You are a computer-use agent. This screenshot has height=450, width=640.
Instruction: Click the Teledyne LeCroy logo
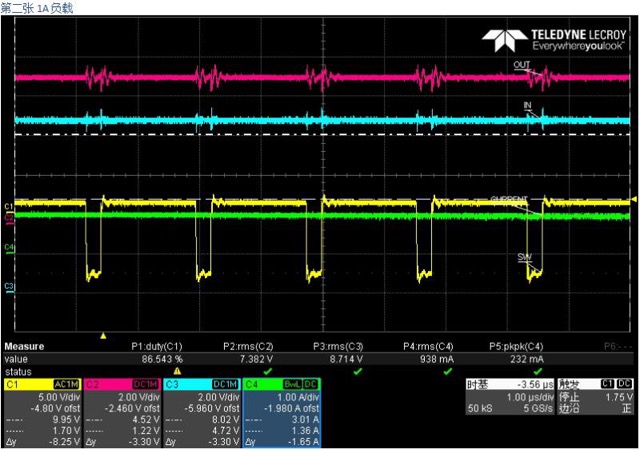coord(554,40)
